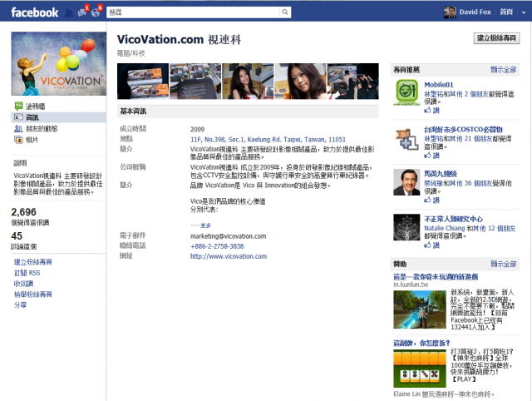532x401 pixels.
Task: Show all sponsored ads 顯示全部
Action: 504,264
